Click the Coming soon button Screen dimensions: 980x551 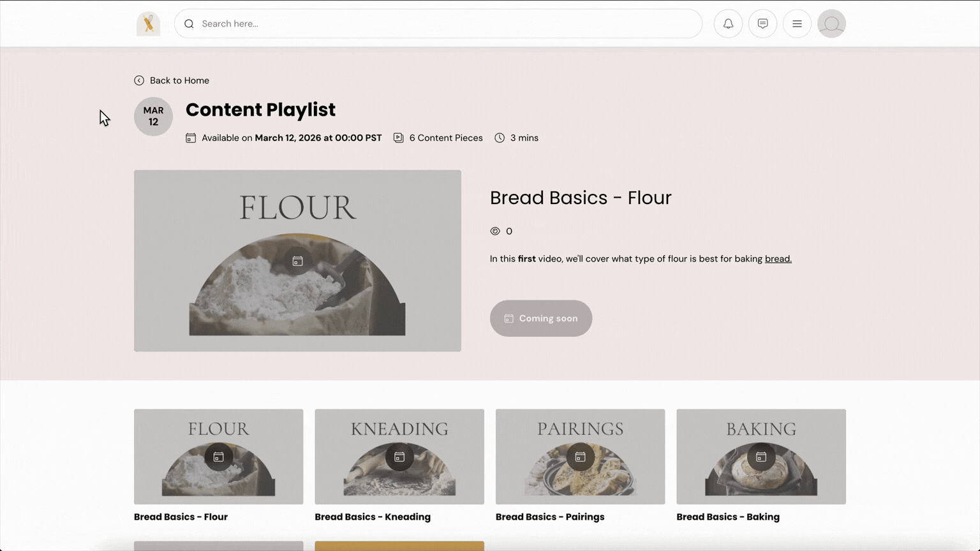pos(540,318)
